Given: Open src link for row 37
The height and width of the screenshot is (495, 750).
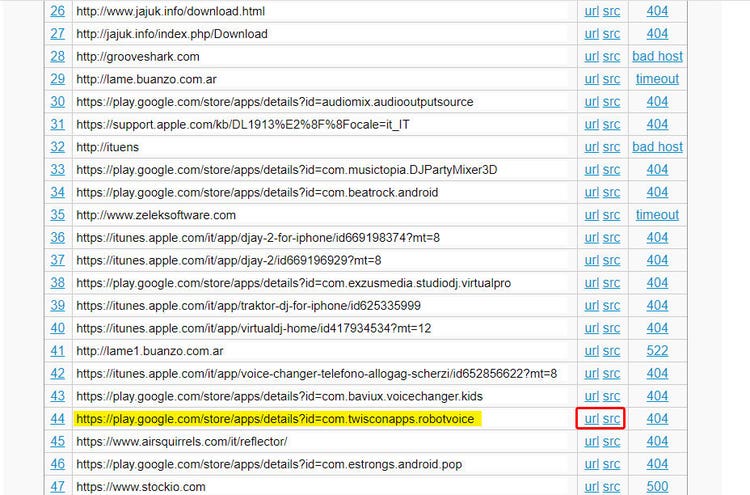Looking at the screenshot, I should click(x=611, y=260).
